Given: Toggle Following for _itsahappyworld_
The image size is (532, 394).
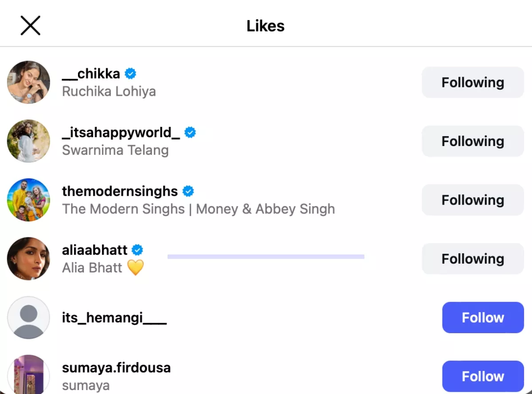Looking at the screenshot, I should (473, 141).
